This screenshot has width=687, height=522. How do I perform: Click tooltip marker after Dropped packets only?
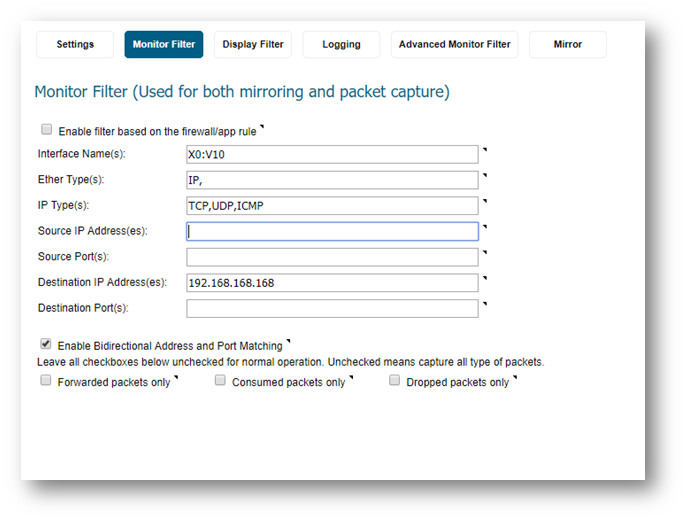(x=515, y=377)
